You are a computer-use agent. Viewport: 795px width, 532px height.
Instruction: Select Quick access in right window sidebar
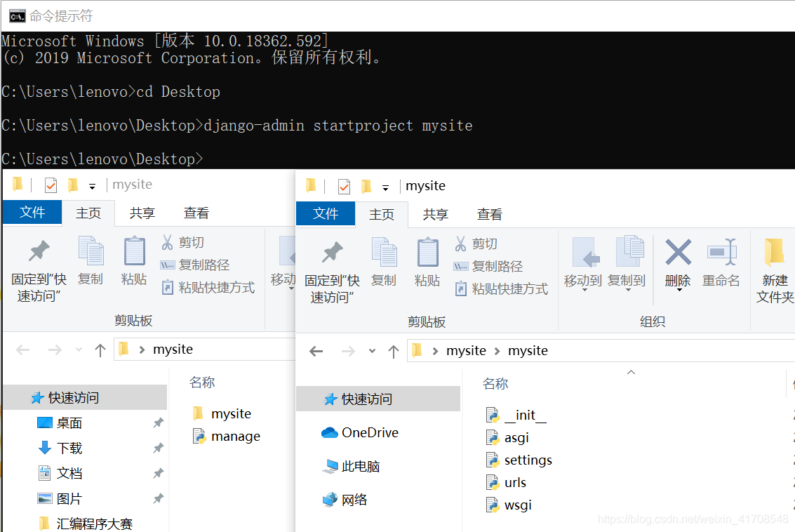(x=378, y=399)
